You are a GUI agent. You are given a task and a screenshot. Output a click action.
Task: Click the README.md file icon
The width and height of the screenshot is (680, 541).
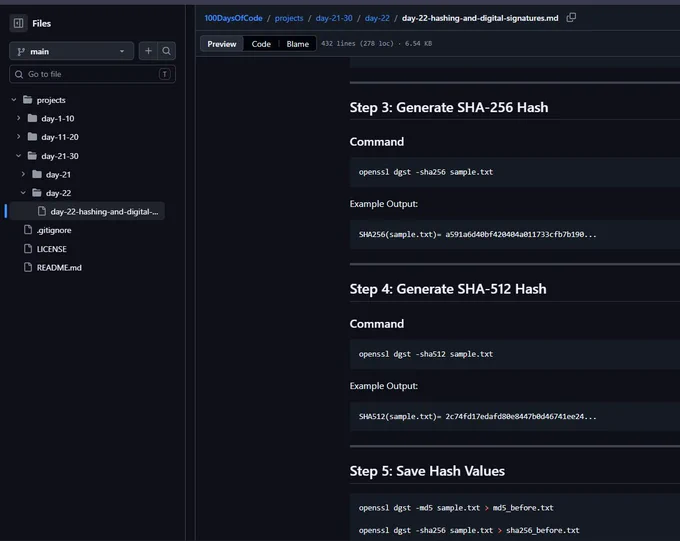[x=28, y=267]
